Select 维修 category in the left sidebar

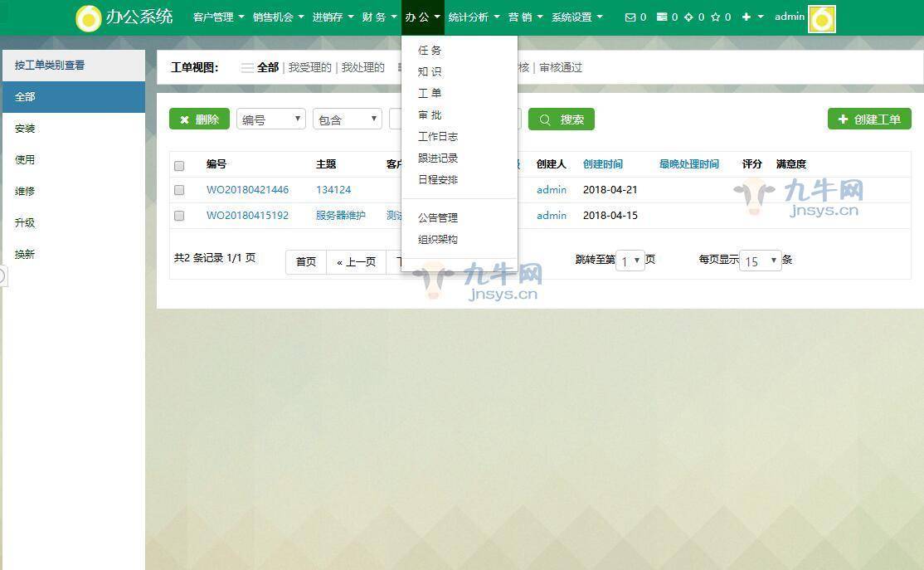[x=25, y=191]
